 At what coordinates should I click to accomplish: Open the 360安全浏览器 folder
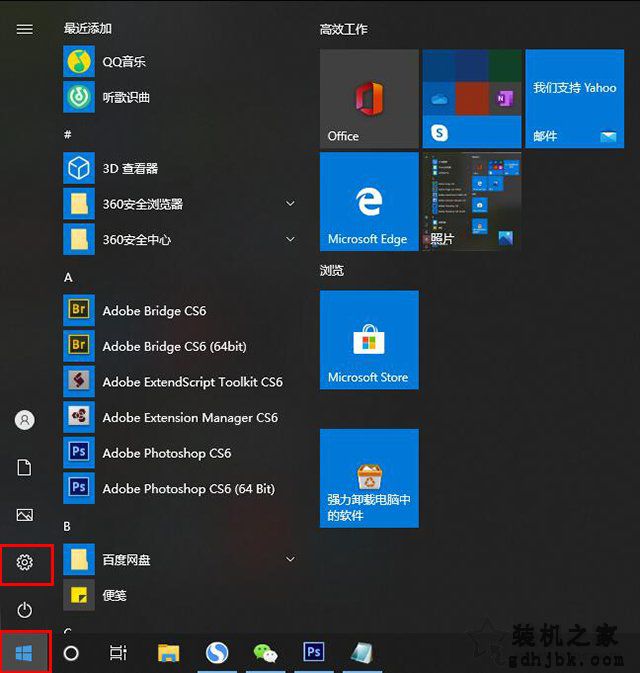pos(179,204)
